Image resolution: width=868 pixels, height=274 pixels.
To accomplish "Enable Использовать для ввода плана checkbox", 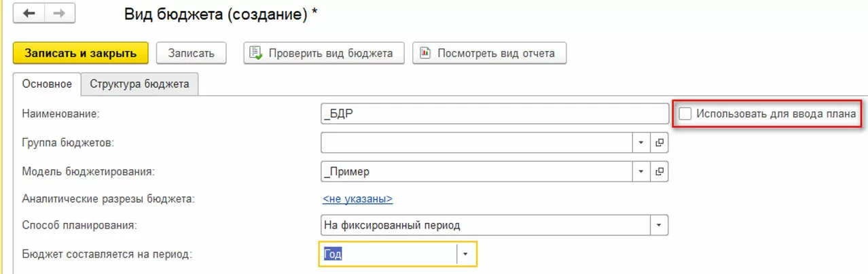I will click(686, 114).
